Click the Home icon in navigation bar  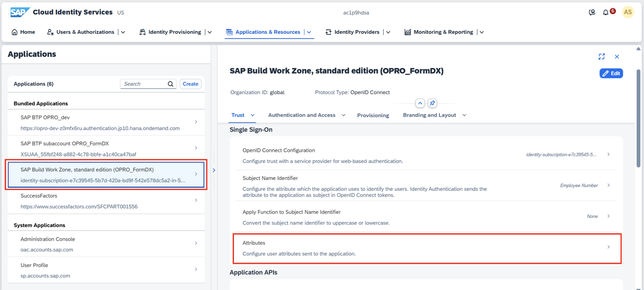pos(14,32)
